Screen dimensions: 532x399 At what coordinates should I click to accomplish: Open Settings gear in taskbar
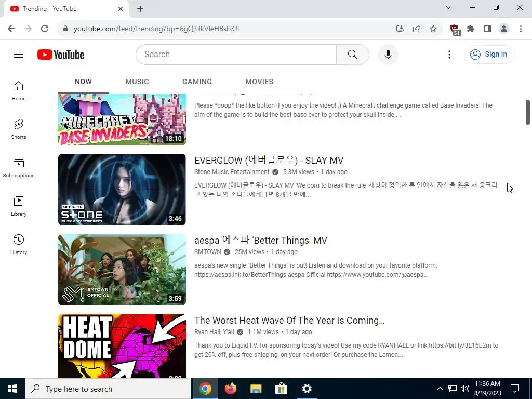tap(307, 389)
